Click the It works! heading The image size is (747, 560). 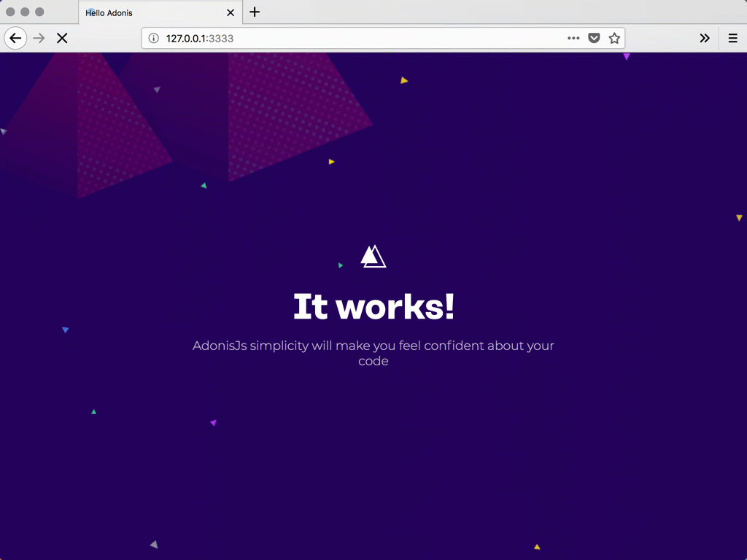(x=373, y=307)
